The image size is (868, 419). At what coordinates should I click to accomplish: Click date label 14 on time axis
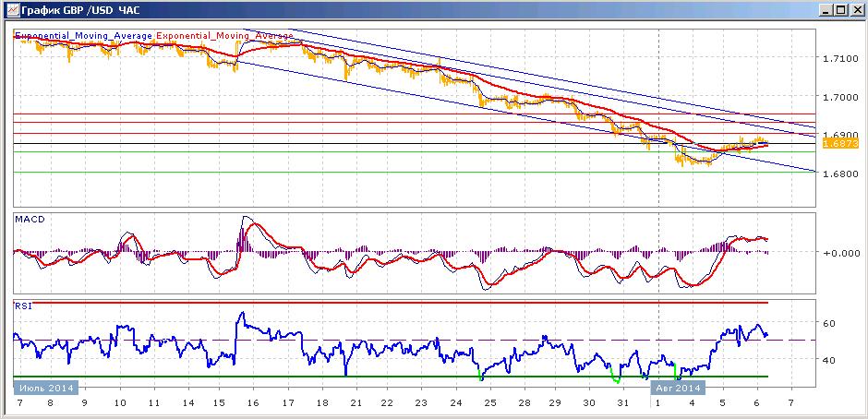coord(187,402)
